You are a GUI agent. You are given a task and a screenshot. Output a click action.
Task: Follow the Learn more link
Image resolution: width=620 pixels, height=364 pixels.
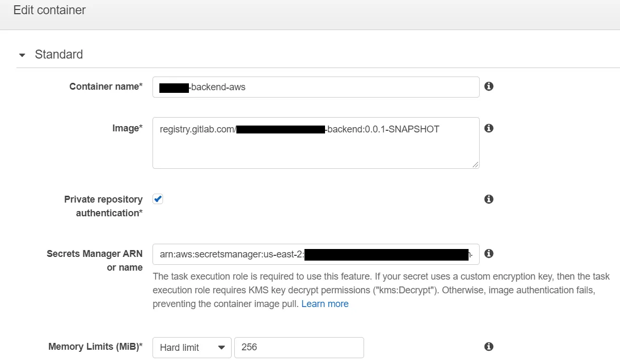[x=325, y=304]
